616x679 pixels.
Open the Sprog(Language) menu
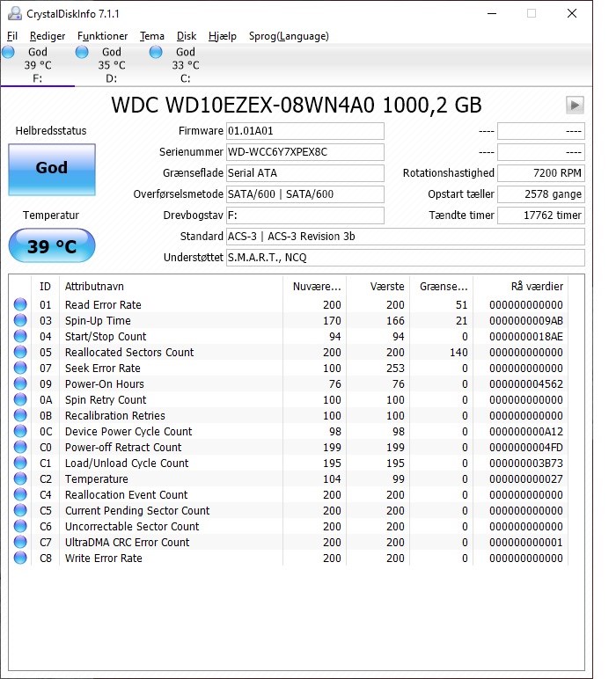click(289, 36)
